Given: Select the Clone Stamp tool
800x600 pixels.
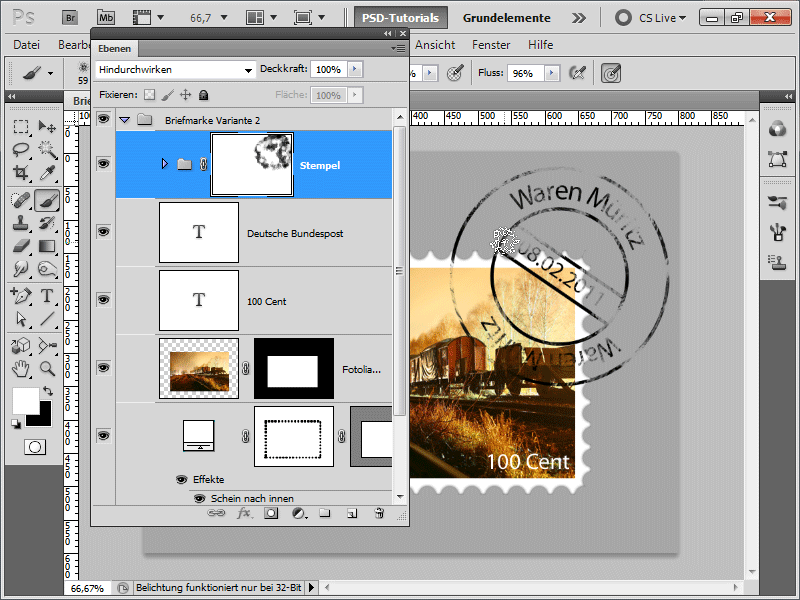Looking at the screenshot, I should pos(20,223).
